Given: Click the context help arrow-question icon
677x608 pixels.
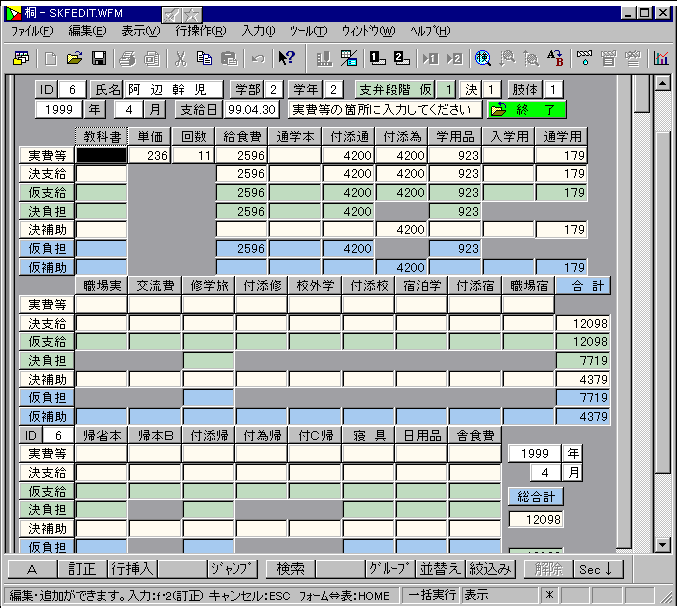Looking at the screenshot, I should 286,58.
